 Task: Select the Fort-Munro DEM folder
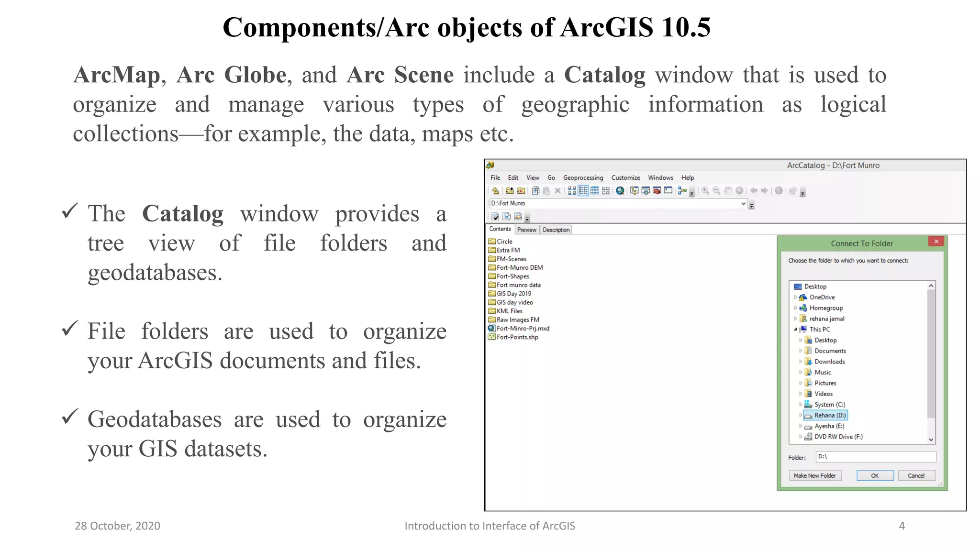[515, 268]
